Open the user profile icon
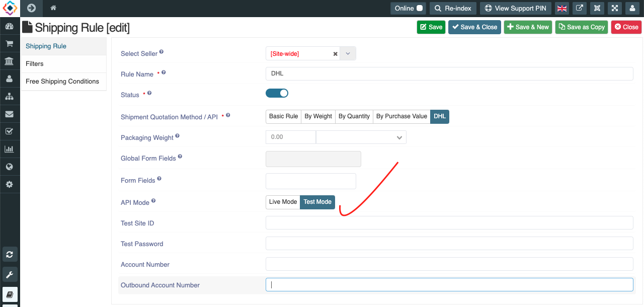The width and height of the screenshot is (644, 307). click(631, 8)
